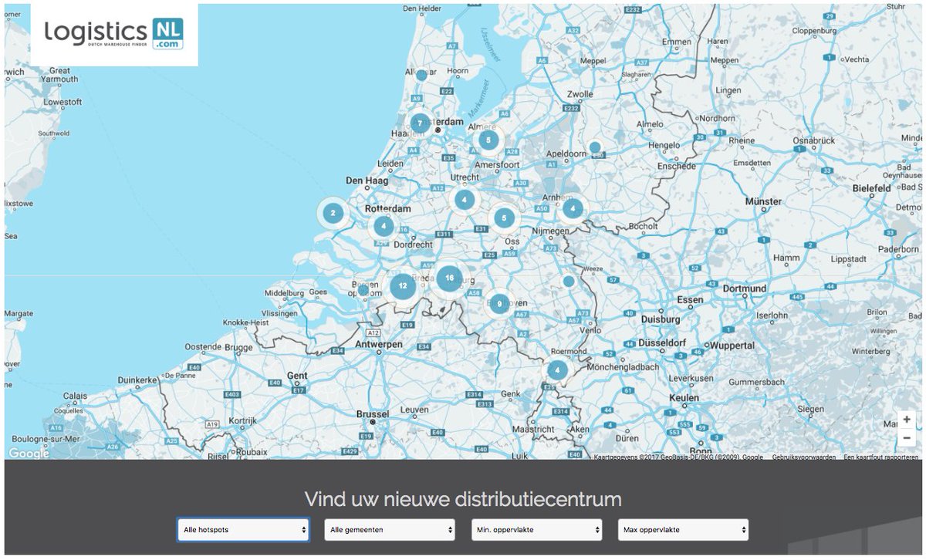Image resolution: width=926 pixels, height=560 pixels.
Task: Click the Düsseldorf city label
Action: tap(662, 342)
